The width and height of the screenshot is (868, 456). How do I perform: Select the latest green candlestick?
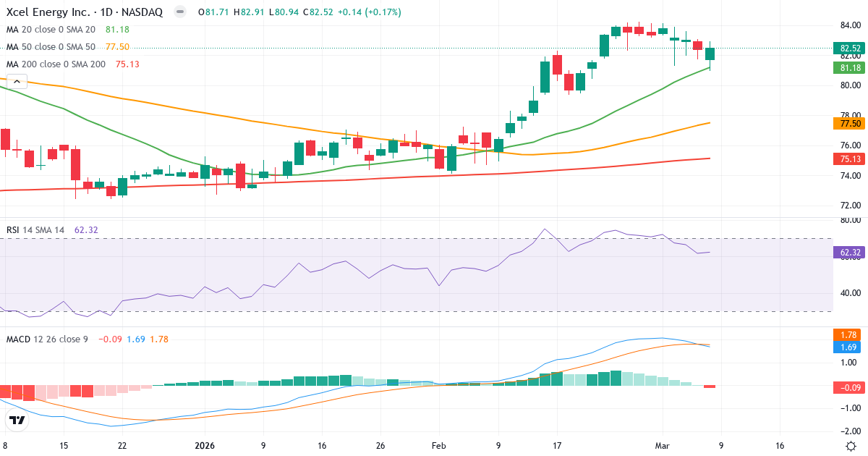710,54
